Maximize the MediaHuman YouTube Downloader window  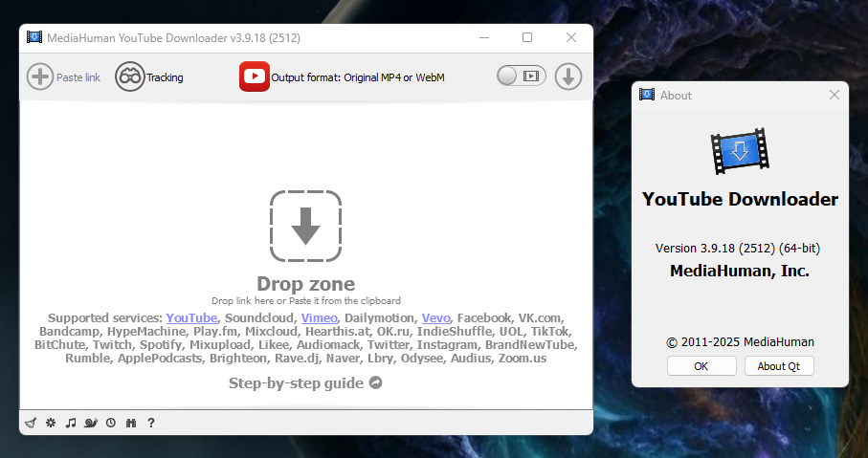tap(527, 37)
